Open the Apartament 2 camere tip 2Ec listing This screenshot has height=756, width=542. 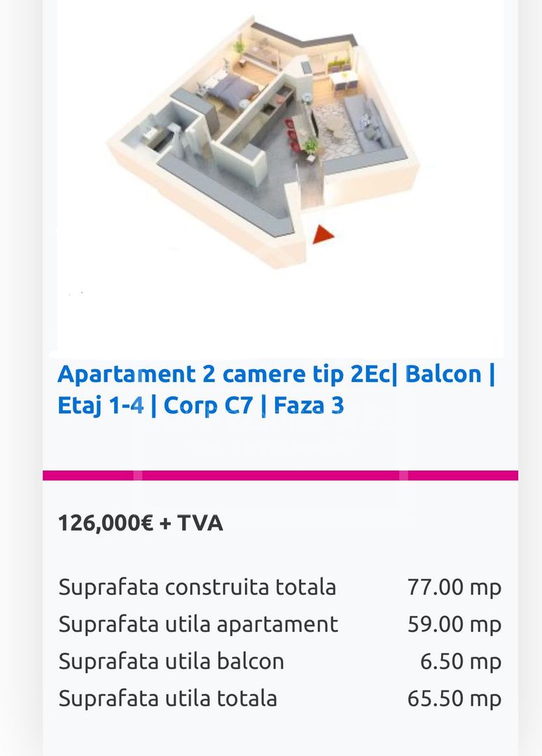pyautogui.click(x=276, y=374)
